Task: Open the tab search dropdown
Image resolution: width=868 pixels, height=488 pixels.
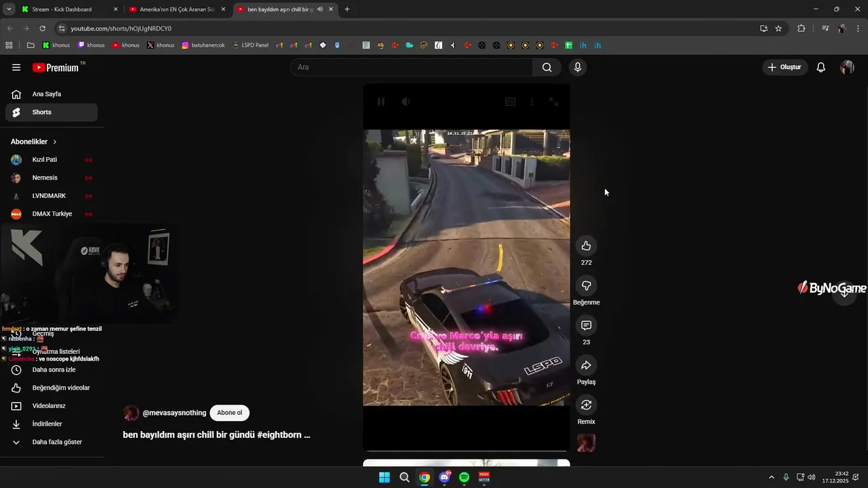Action: tap(9, 9)
